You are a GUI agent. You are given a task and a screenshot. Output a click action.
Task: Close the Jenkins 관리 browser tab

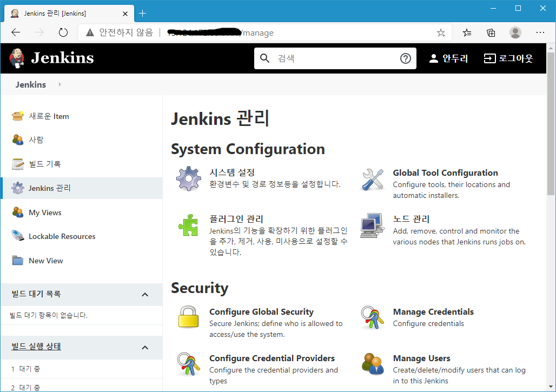click(125, 14)
